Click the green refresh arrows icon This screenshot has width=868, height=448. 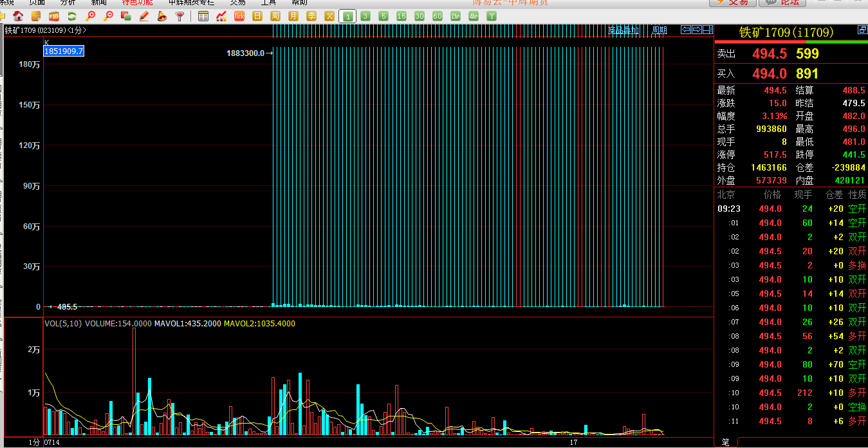tap(71, 15)
